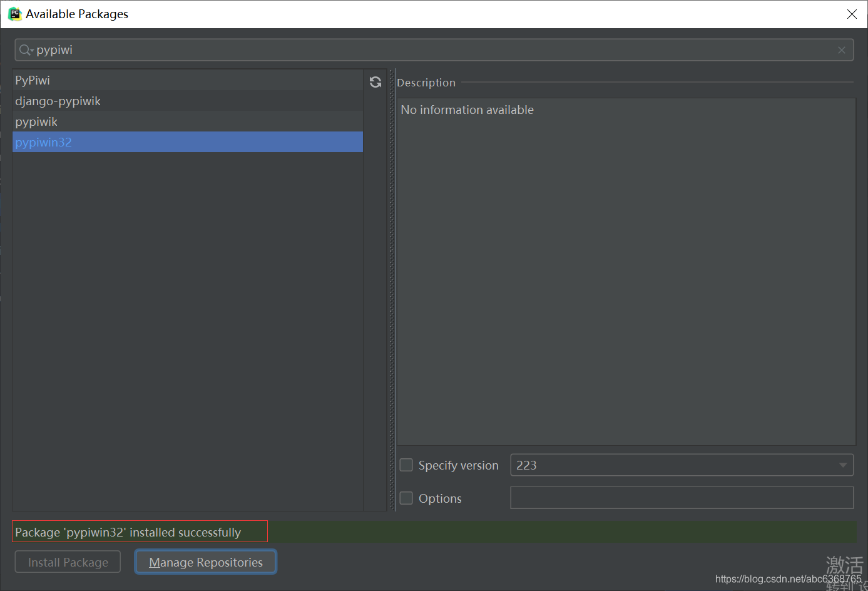Click the 'No information available' description text
This screenshot has width=868, height=591.
point(467,110)
